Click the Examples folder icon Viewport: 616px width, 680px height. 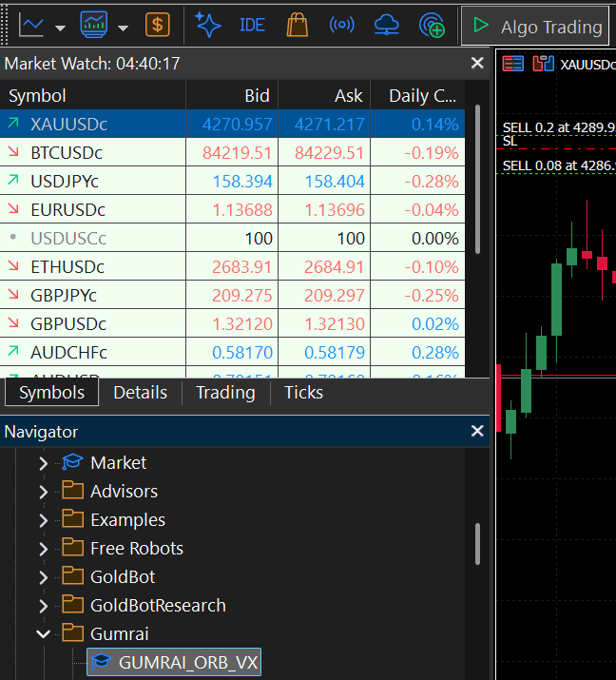(73, 518)
